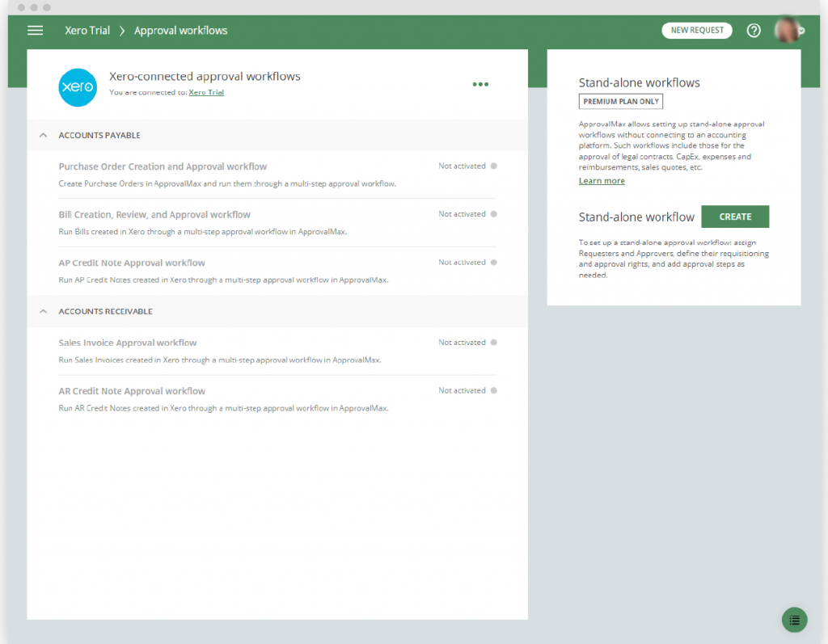Click Not activated label for AR Credit Note
Screen dimensions: 828x644
tap(462, 390)
